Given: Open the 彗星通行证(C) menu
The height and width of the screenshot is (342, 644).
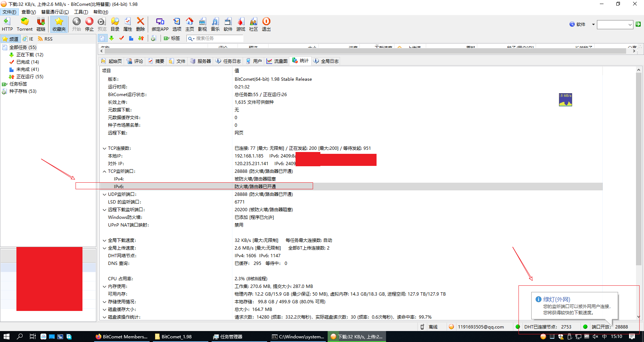Looking at the screenshot, I should point(55,12).
